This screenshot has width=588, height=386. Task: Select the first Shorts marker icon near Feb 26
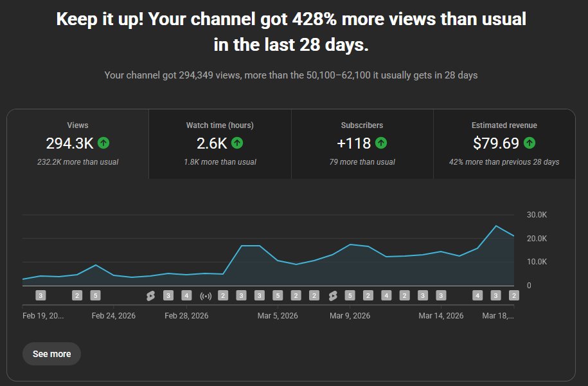[150, 296]
